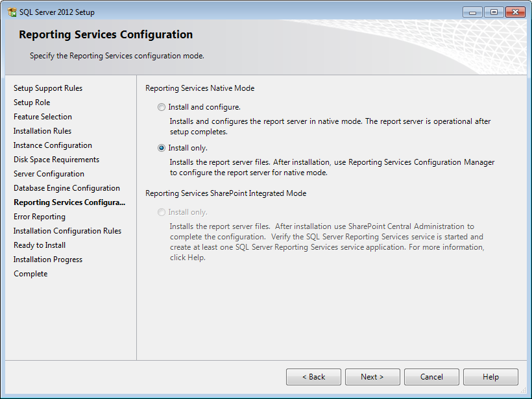The height and width of the screenshot is (399, 532).
Task: Maximize the setup window
Action: coord(494,12)
